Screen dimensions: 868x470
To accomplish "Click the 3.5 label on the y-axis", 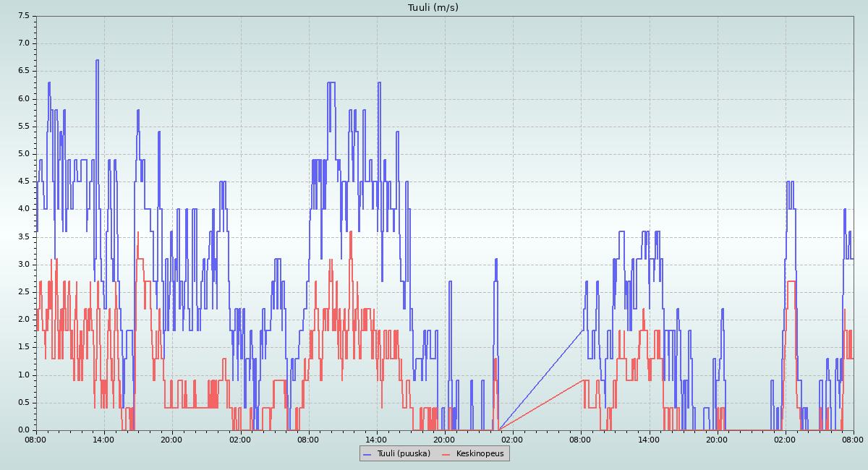I will pyautogui.click(x=23, y=237).
